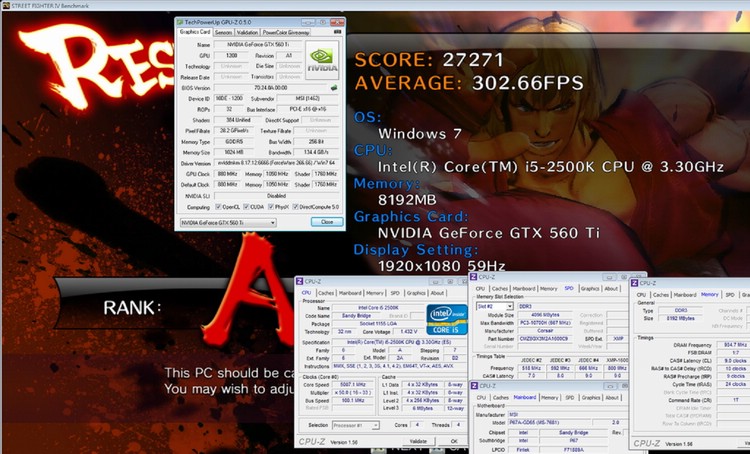This screenshot has height=454, width=750.
Task: Click the Multiplier value x 50.0 in CPU-Z
Action: tap(354, 392)
